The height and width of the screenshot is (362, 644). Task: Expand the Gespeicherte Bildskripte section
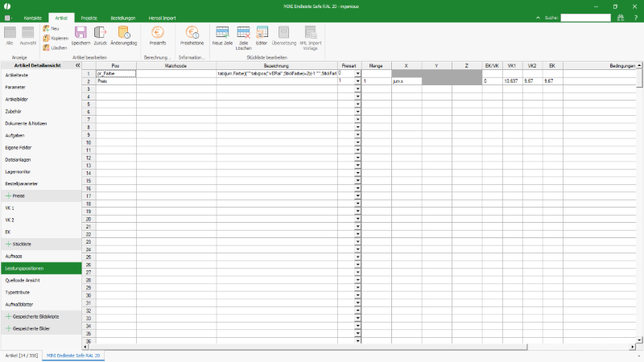point(10,316)
